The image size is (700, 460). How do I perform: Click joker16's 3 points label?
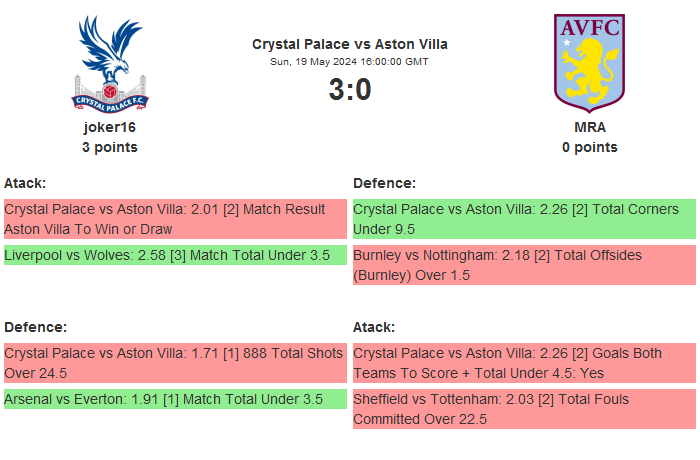[x=110, y=147]
